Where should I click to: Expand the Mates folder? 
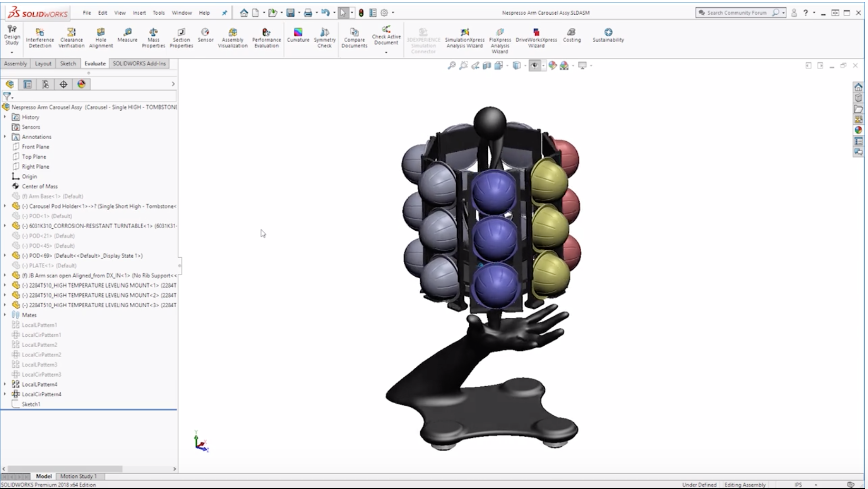(5, 315)
